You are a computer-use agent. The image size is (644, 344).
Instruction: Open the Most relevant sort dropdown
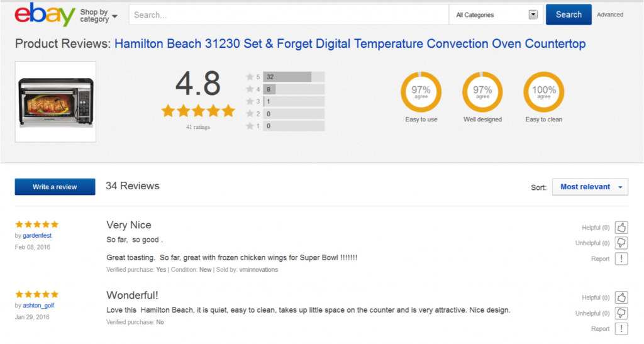[x=590, y=187]
